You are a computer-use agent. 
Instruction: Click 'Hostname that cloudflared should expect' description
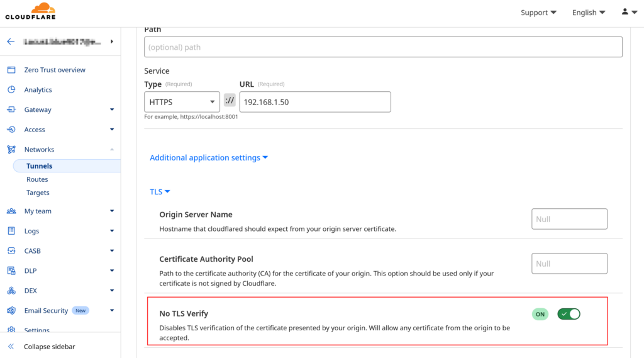point(277,229)
